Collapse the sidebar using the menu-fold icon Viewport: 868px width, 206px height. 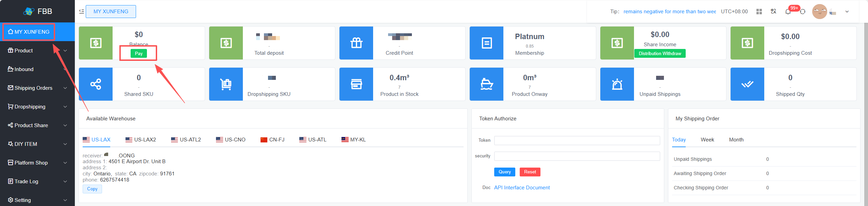(x=82, y=12)
